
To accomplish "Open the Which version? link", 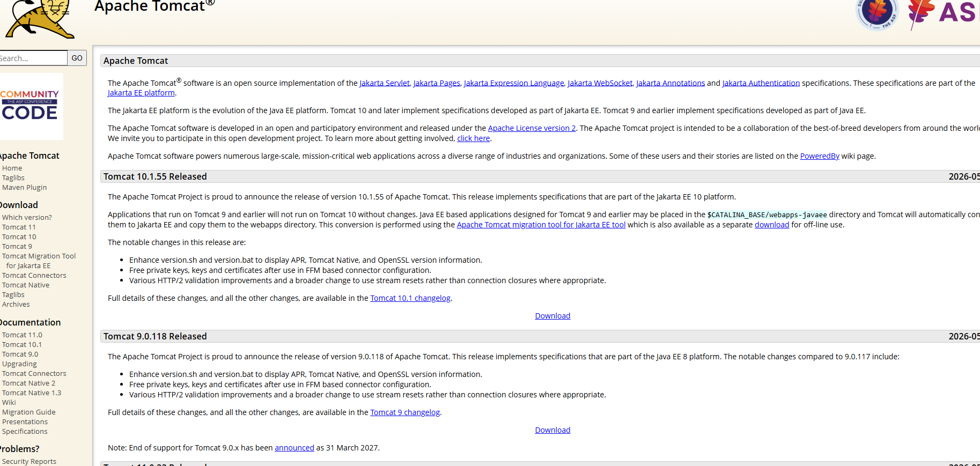I will click(27, 218).
